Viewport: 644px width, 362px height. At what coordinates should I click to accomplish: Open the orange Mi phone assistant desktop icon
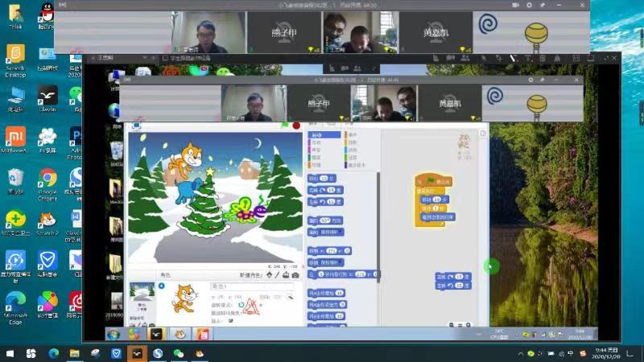15,139
